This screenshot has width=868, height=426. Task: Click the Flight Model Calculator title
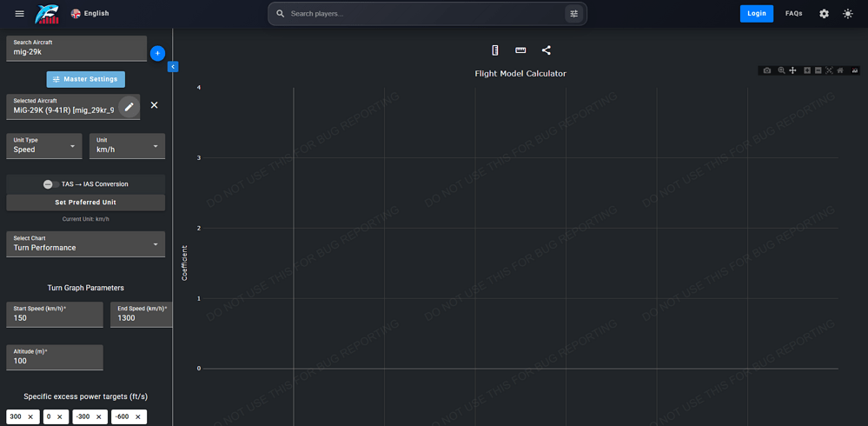(520, 73)
